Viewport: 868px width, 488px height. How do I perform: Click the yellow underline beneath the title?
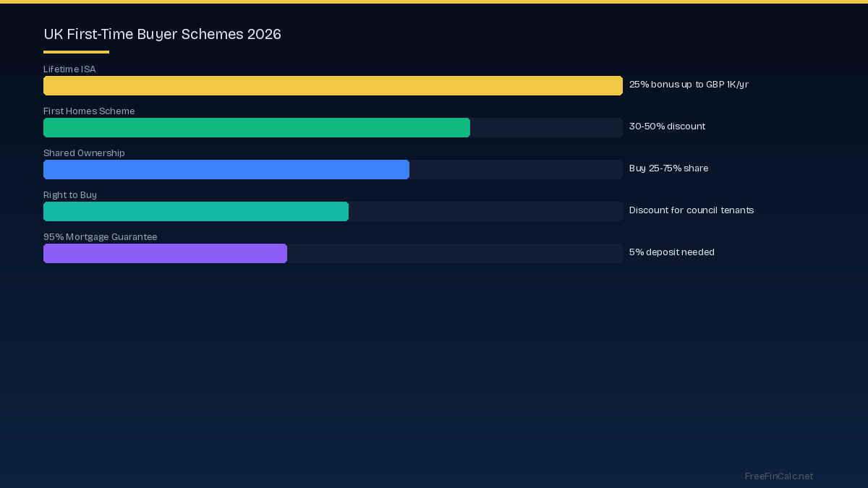(x=76, y=52)
